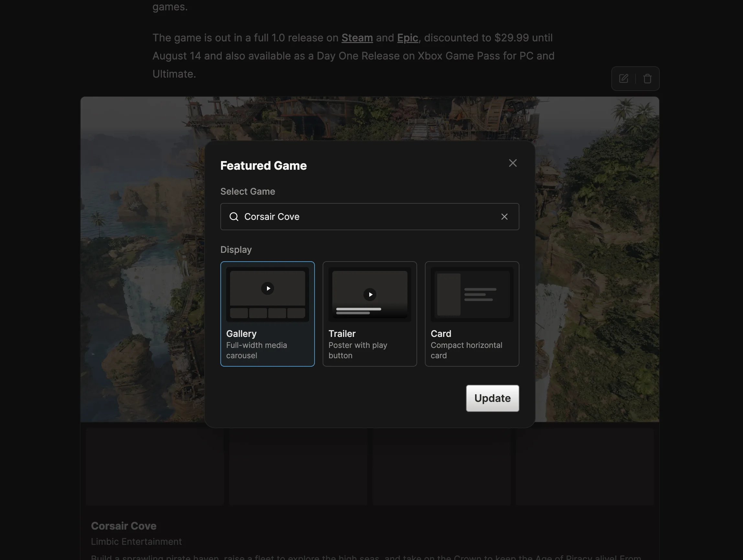Image resolution: width=743 pixels, height=560 pixels.
Task: Click the 'Compact horizontal card' description
Action: pyautogui.click(x=467, y=350)
